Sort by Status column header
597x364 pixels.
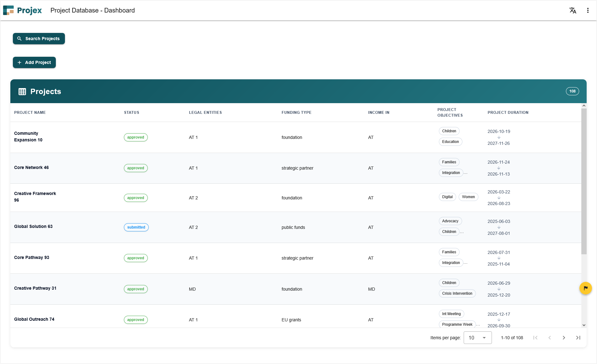coord(131,113)
